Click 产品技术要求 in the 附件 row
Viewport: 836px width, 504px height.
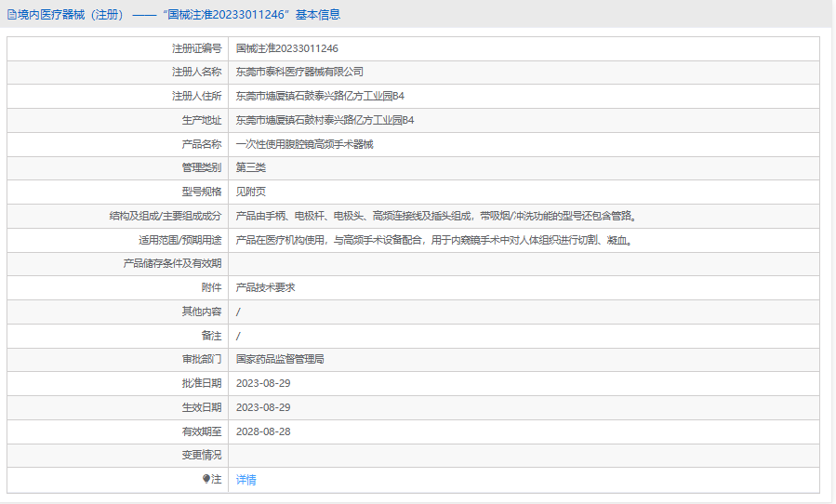[x=265, y=287]
